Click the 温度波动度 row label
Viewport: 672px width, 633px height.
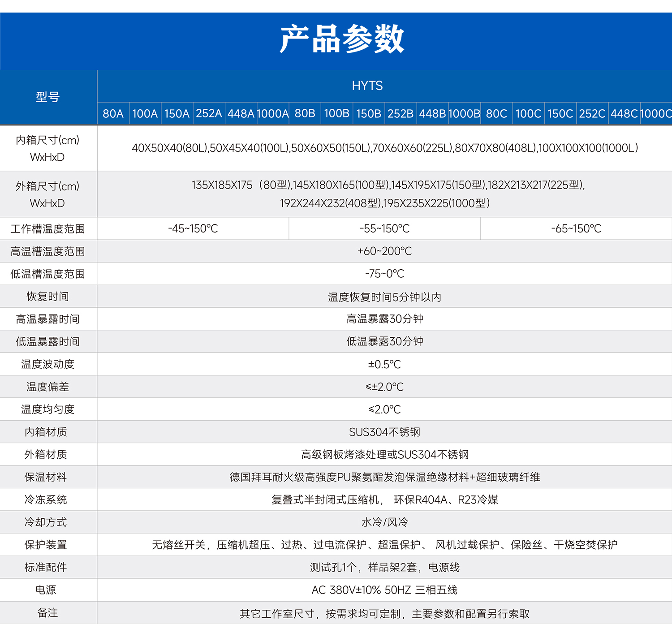coord(48,364)
